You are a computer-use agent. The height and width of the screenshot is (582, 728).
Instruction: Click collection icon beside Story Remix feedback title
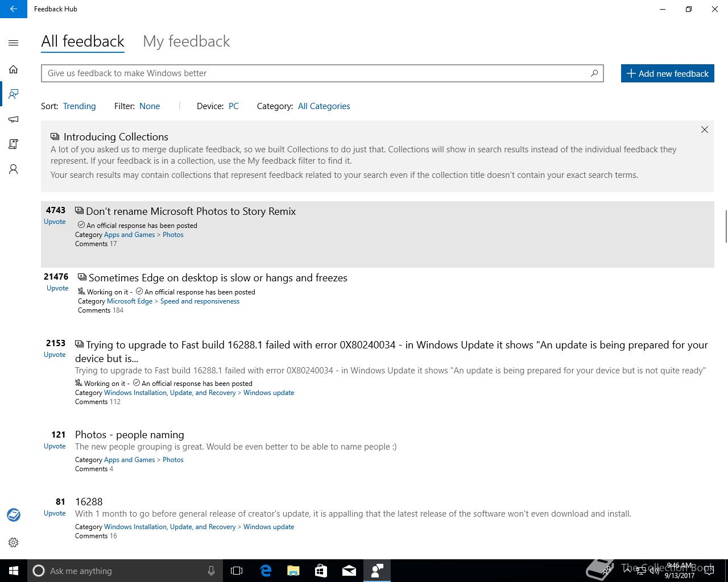[x=79, y=211]
